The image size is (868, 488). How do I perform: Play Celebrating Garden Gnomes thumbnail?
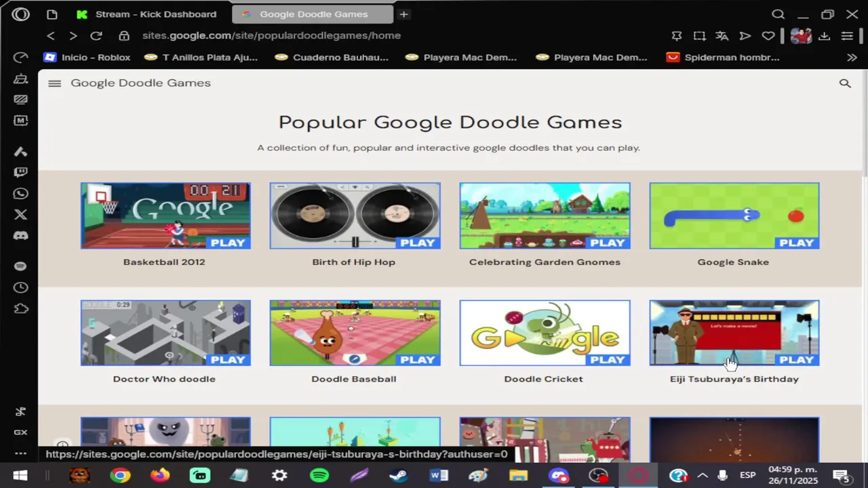pos(545,216)
